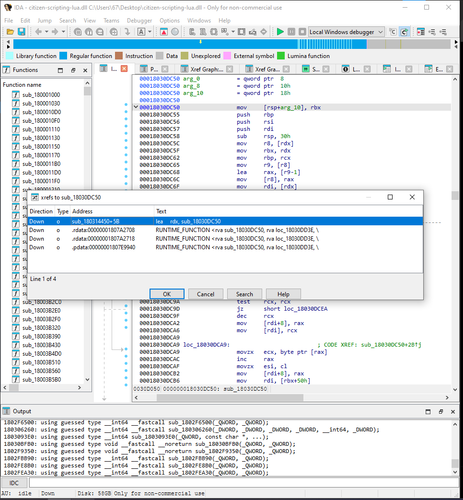Image resolution: width=463 pixels, height=500 pixels.
Task: Click the open file folder icon
Action: point(10,32)
